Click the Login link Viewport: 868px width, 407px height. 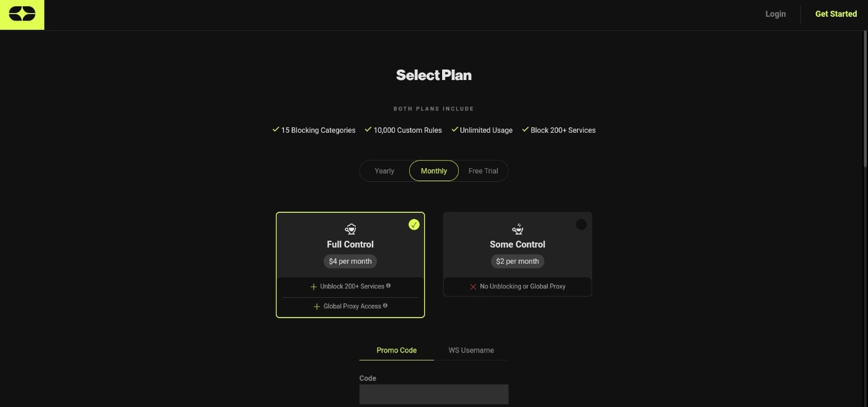click(x=776, y=14)
